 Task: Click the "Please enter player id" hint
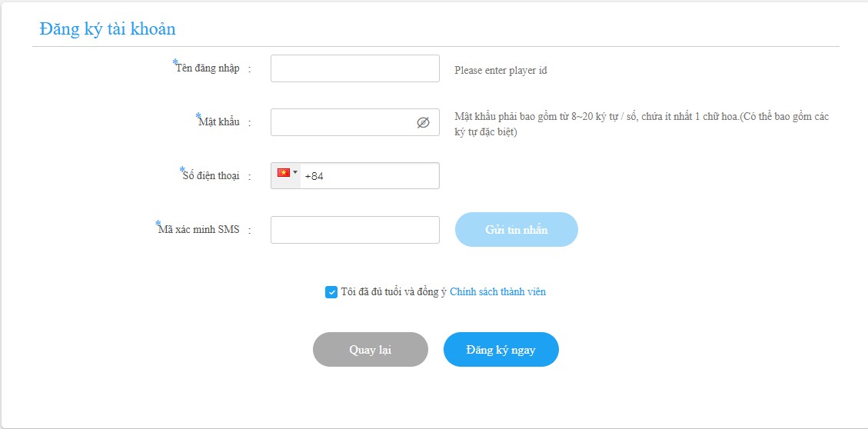click(501, 71)
